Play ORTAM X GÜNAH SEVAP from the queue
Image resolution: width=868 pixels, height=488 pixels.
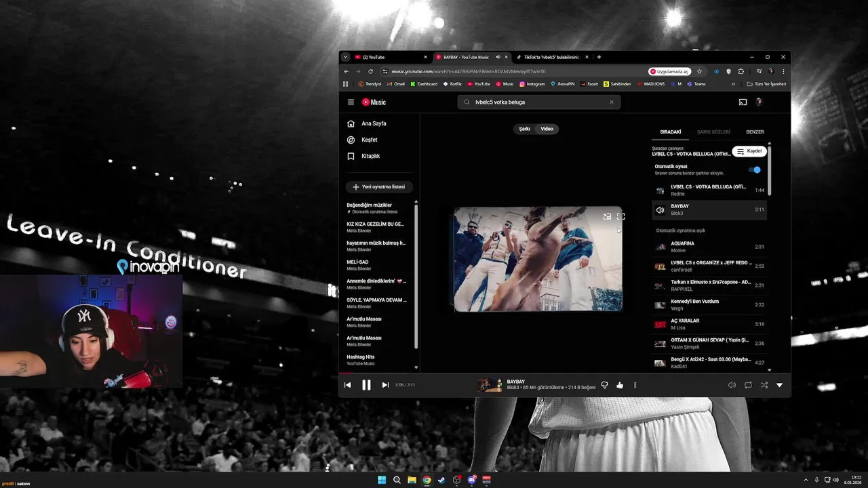click(709, 344)
